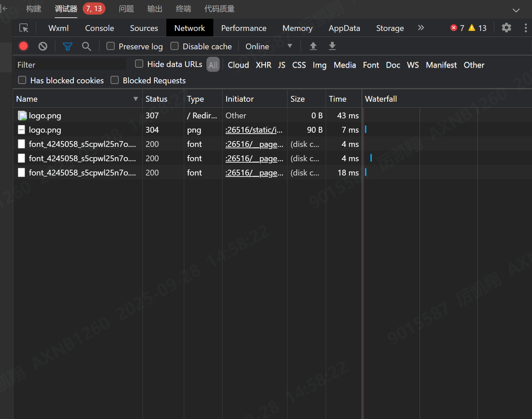Filter requests by JS
The image size is (532, 419).
click(x=282, y=65)
